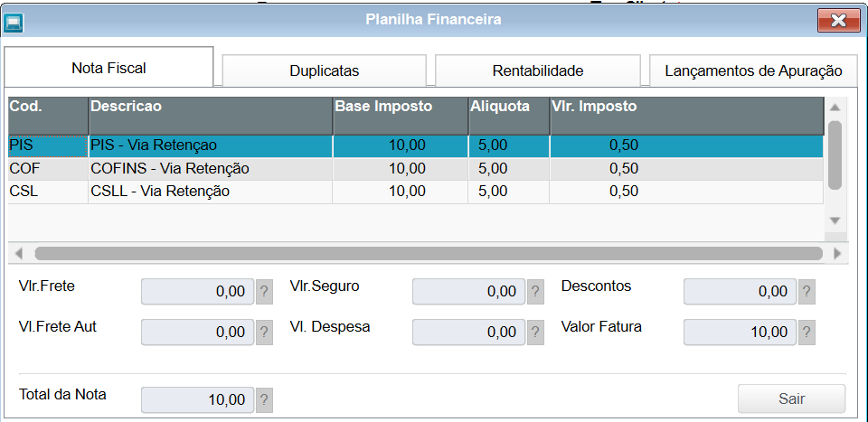Image resolution: width=868 pixels, height=422 pixels.
Task: Click the help icon beside Vlr.Frete field
Action: (264, 292)
